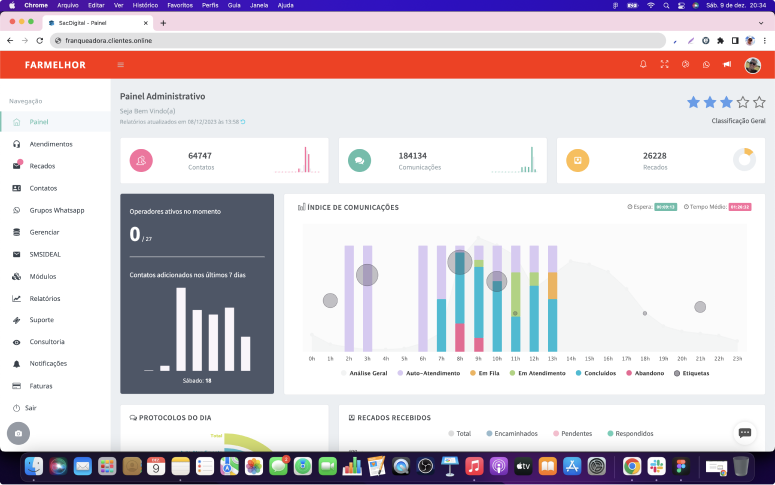Toggle the hamburger sidebar menu
Image resolution: width=775 pixels, height=485 pixels.
121,65
